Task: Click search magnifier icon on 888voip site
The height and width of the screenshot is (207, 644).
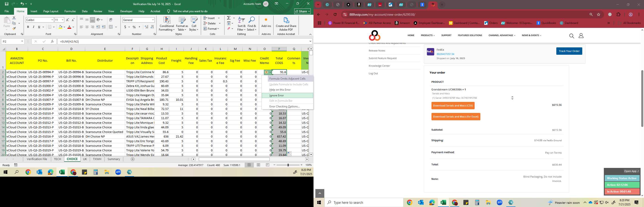Action: [571, 36]
